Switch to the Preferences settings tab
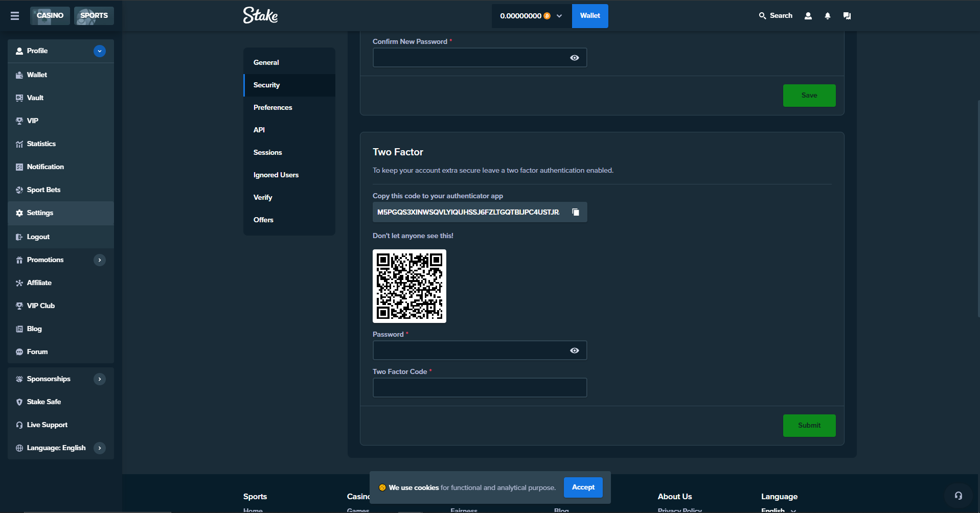 coord(273,107)
